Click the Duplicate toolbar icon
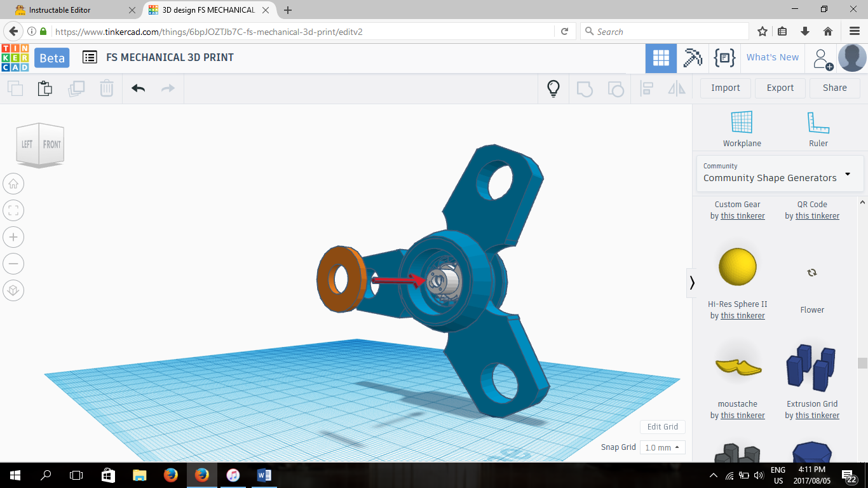Image resolution: width=868 pixels, height=488 pixels. [76, 88]
